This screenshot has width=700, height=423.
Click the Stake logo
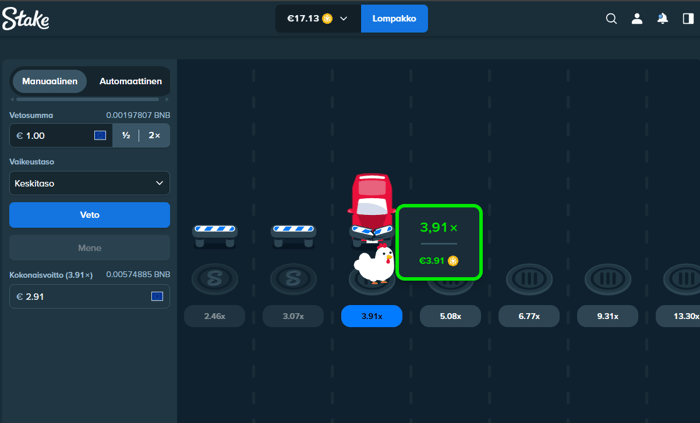tap(25, 19)
